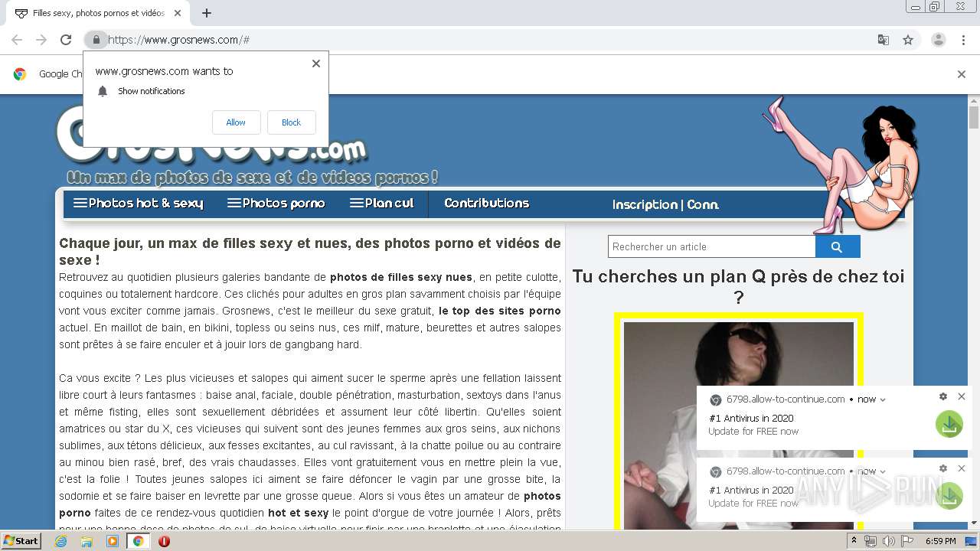Image resolution: width=980 pixels, height=551 pixels.
Task: Bookmark this page with the star icon
Action: tap(908, 40)
